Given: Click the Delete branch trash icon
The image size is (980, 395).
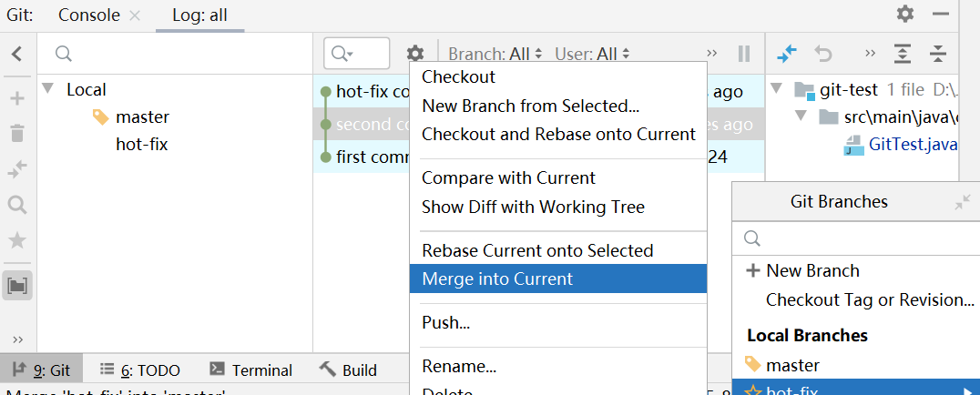Looking at the screenshot, I should click(x=17, y=133).
